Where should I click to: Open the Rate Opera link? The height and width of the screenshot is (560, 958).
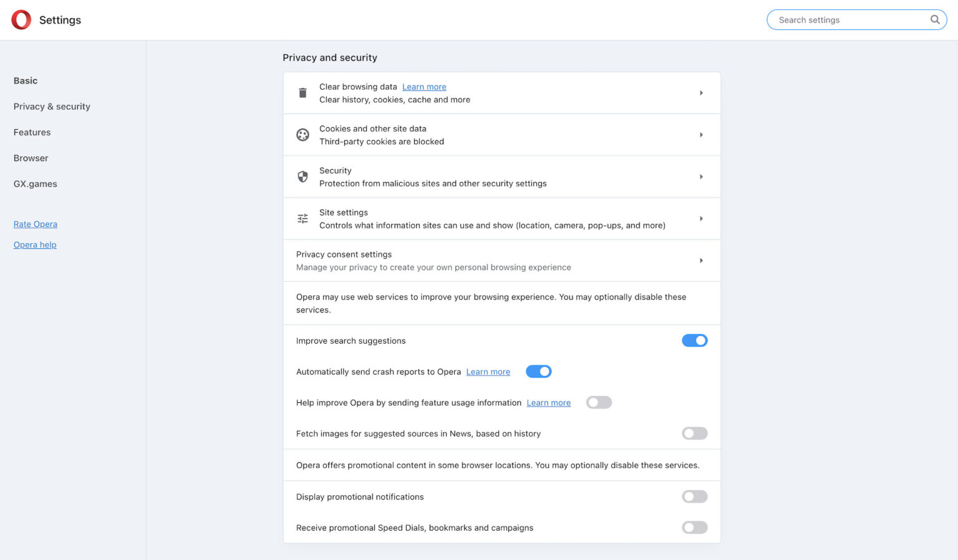pyautogui.click(x=35, y=224)
